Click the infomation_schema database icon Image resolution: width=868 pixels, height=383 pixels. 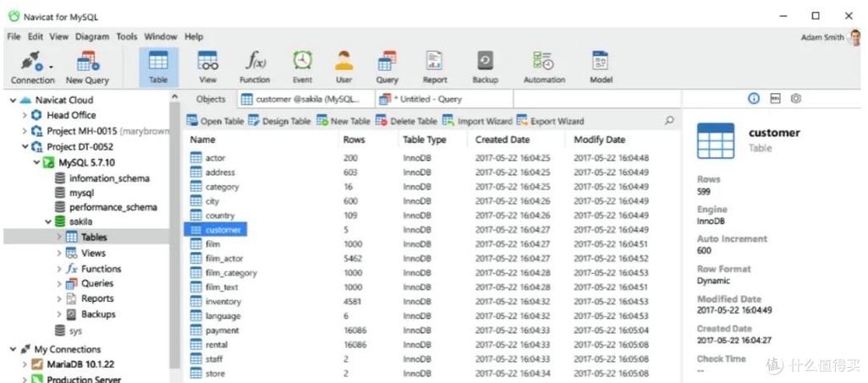coord(60,178)
